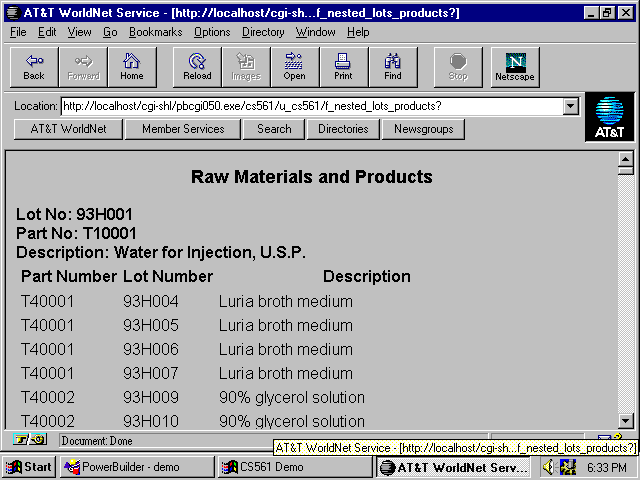Click the AT&T globe logo
The image size is (640, 480).
click(x=609, y=117)
